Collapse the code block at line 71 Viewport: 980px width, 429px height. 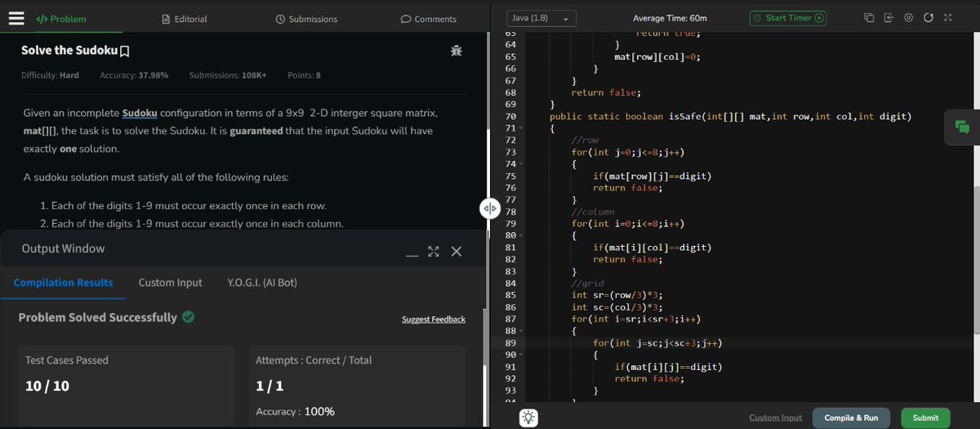click(x=521, y=129)
